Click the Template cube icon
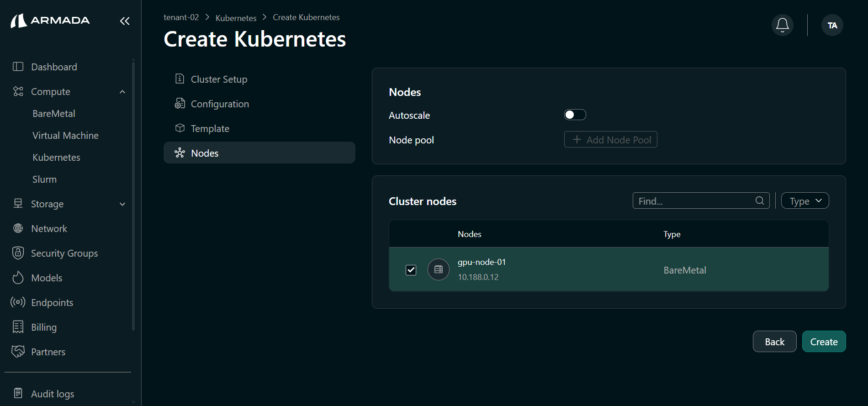Image resolution: width=868 pixels, height=406 pixels. point(180,128)
